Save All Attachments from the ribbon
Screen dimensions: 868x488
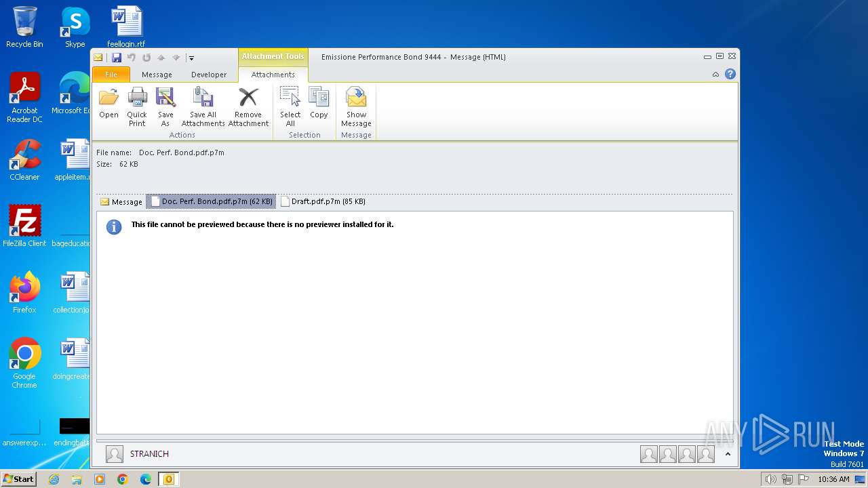203,107
